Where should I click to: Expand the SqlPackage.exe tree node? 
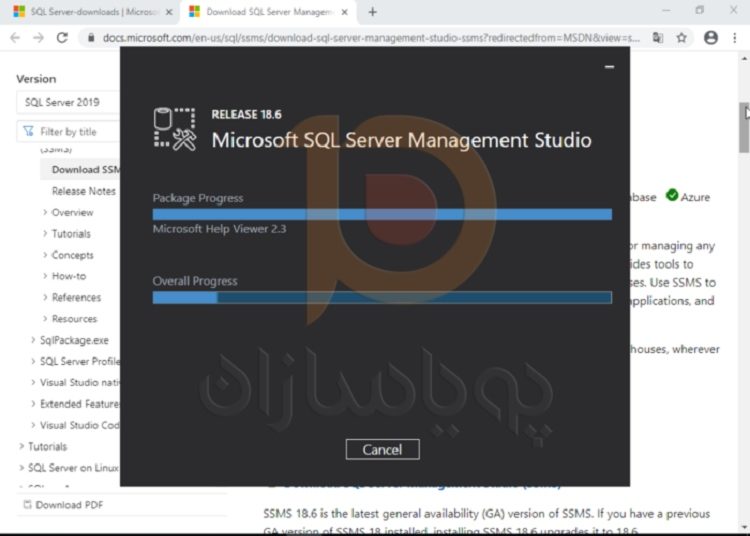(x=34, y=340)
